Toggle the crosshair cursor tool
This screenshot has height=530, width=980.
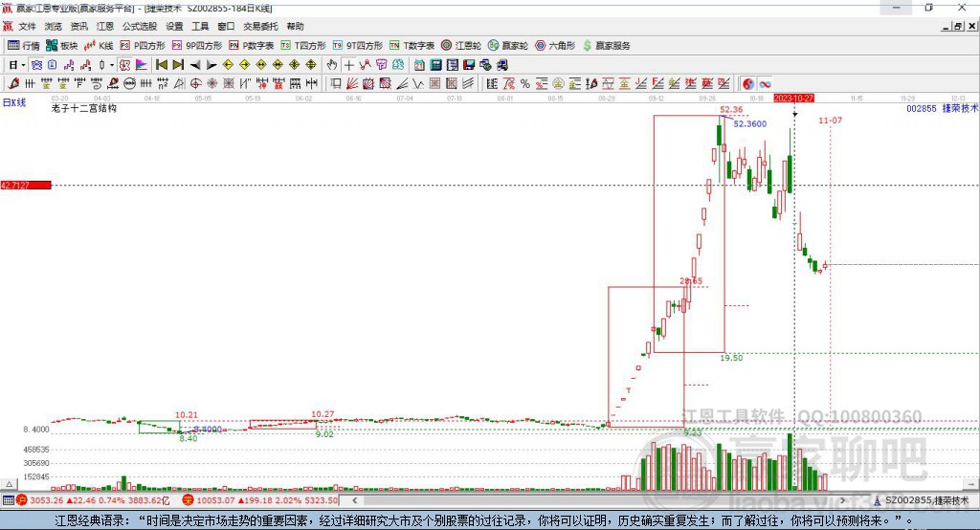pyautogui.click(x=348, y=65)
